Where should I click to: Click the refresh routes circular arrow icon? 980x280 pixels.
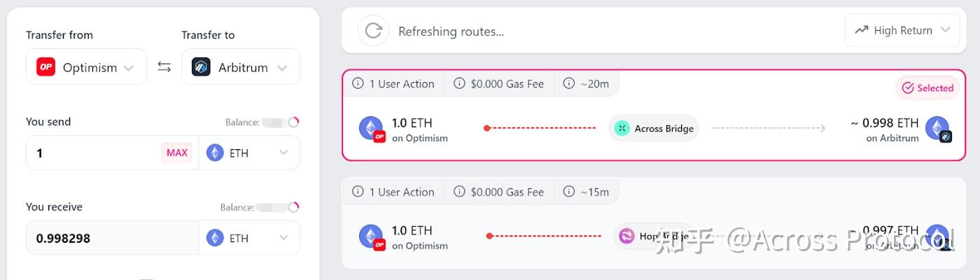373,31
